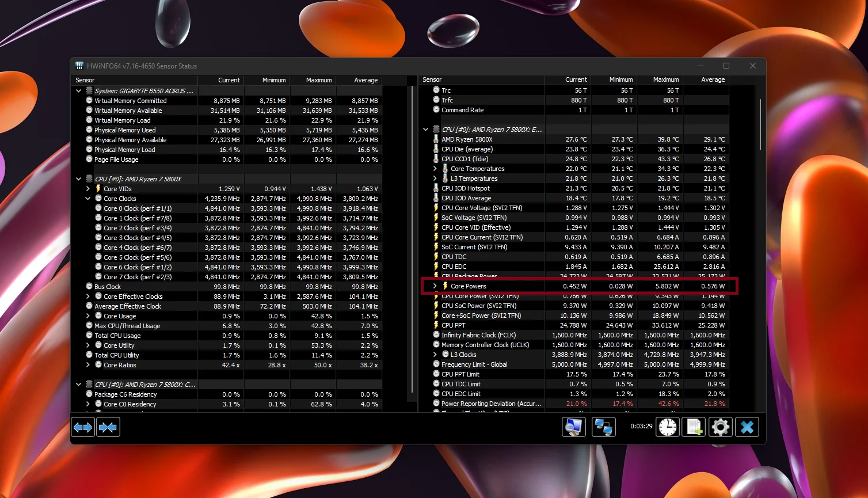The width and height of the screenshot is (868, 498).
Task: Expand the L3 Temperatures row
Action: 435,178
